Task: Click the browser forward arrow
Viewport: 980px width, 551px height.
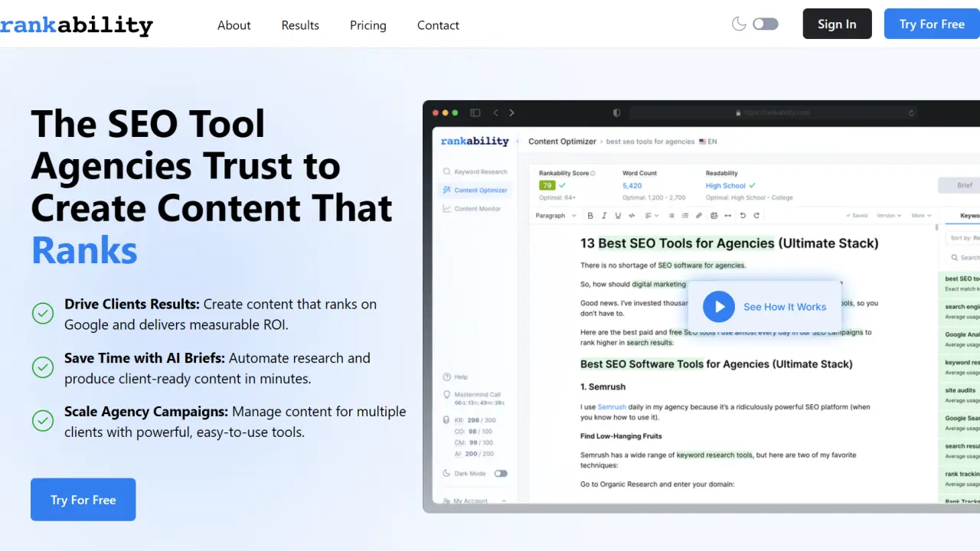Action: 511,112
